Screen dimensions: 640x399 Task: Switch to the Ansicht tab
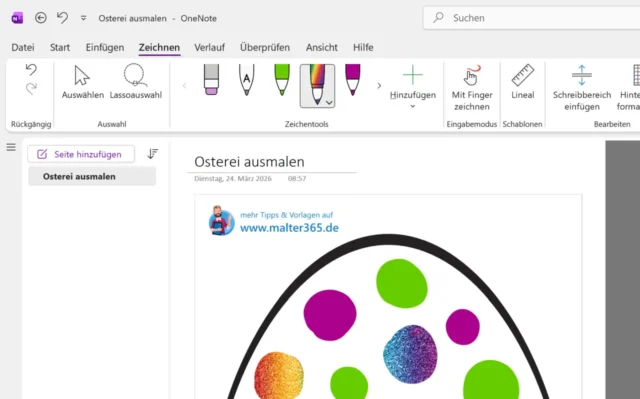322,47
